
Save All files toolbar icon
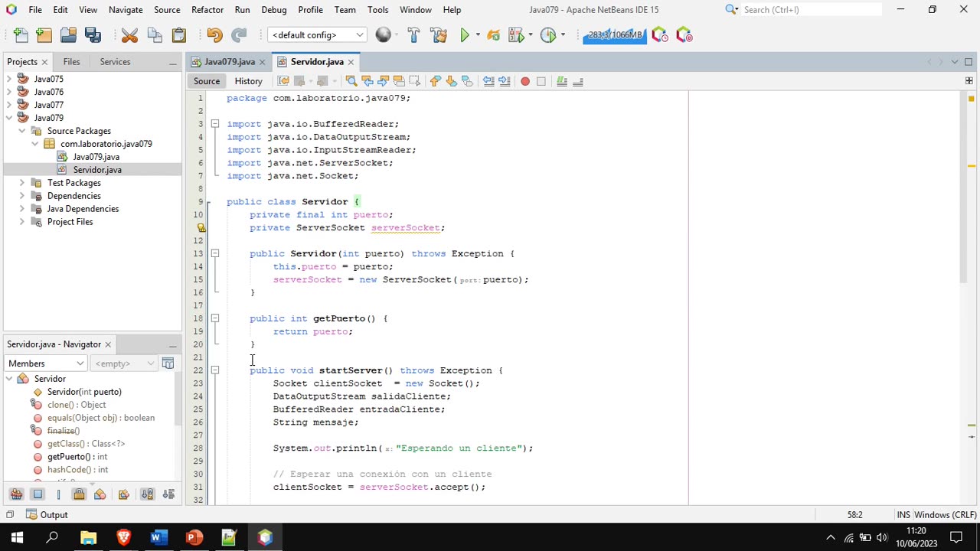(93, 35)
